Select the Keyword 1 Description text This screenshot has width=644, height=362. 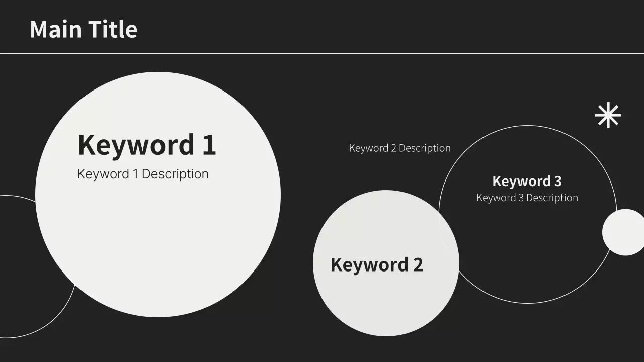coord(142,174)
